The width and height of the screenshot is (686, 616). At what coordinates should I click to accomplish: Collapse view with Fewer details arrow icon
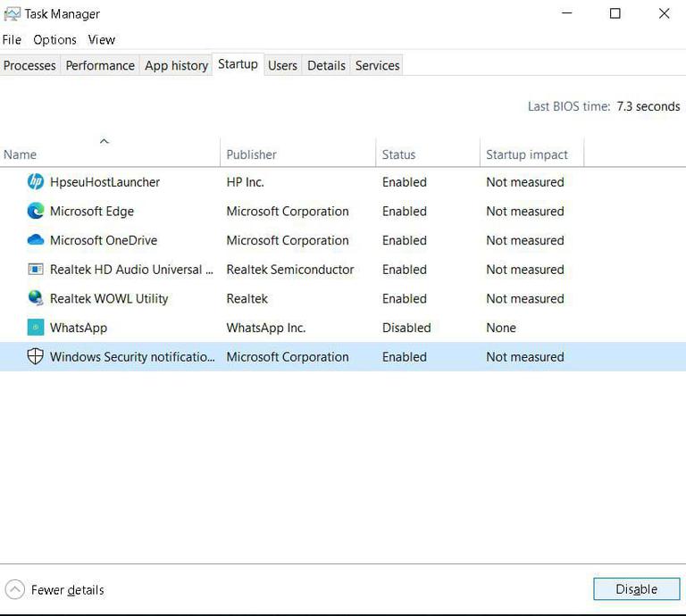click(15, 589)
